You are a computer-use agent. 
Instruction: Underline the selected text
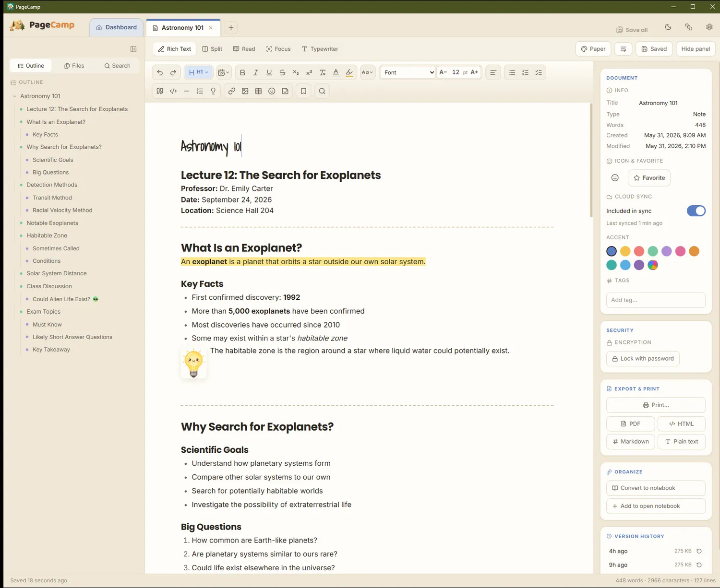269,72
